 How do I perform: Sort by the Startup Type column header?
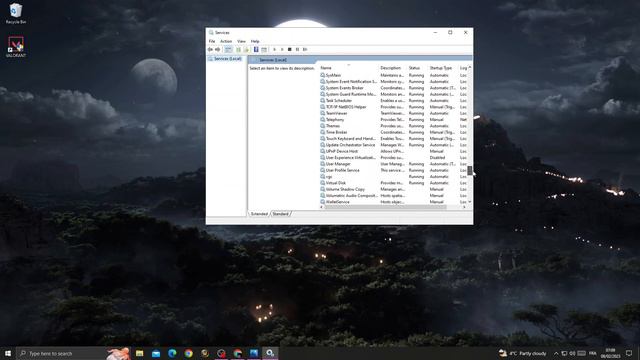click(441, 68)
